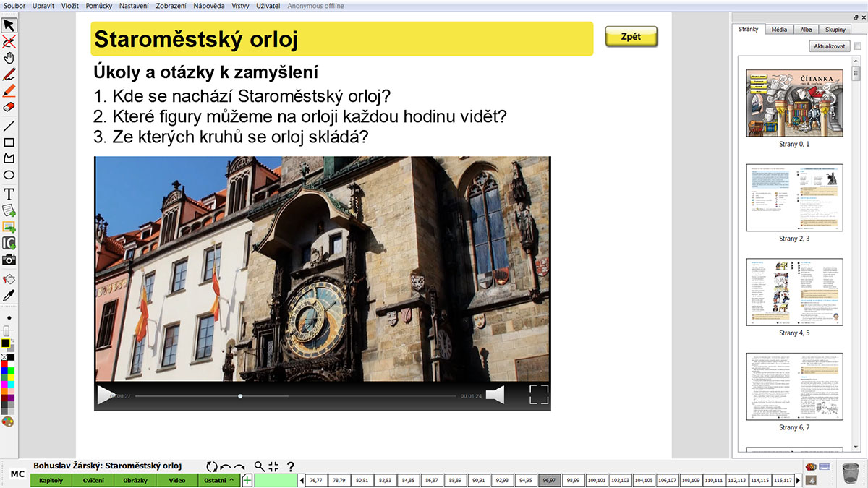Open the Pomůcky menu

99,6
